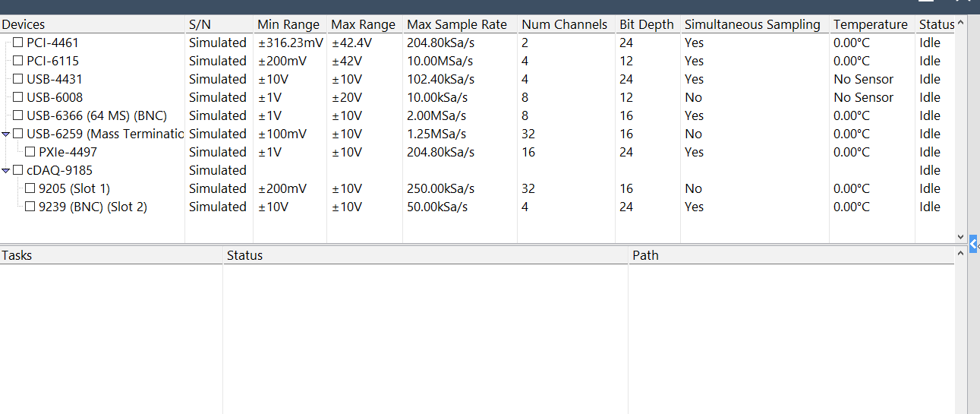
Task: Click the Temperature column header
Action: click(870, 24)
